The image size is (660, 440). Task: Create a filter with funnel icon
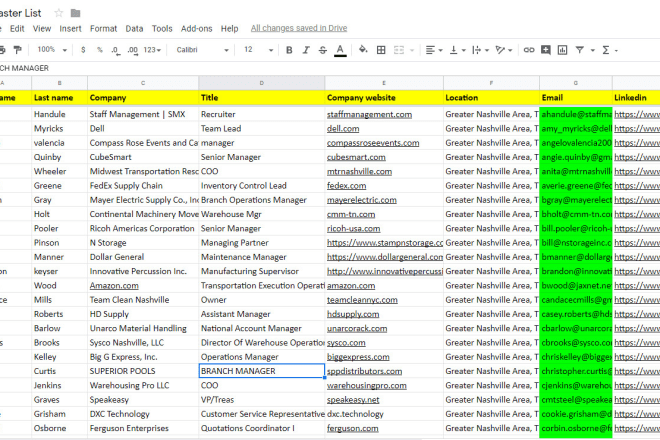580,50
